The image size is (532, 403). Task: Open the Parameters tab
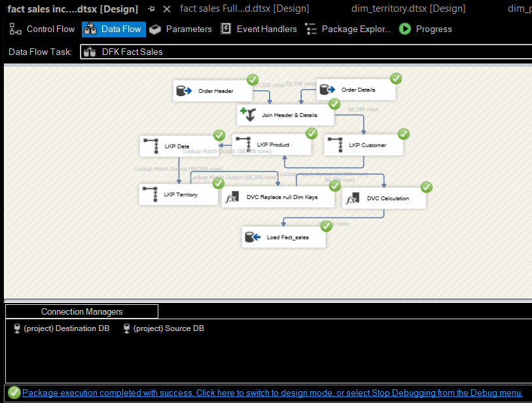(x=181, y=29)
